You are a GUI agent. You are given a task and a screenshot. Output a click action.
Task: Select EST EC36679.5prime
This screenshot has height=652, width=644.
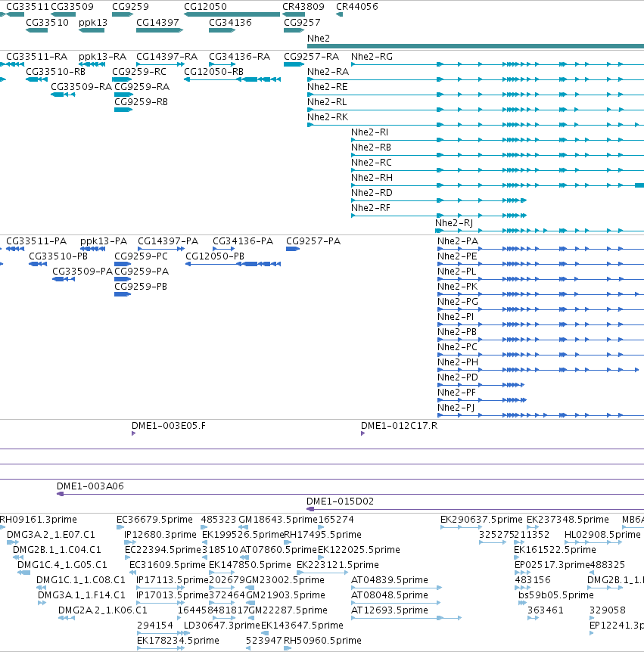(154, 520)
